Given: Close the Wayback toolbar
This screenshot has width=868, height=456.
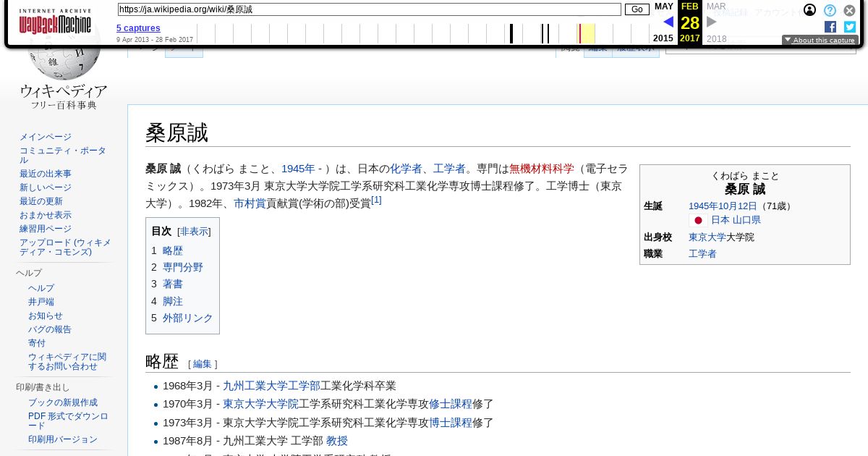Looking at the screenshot, I should 850,10.
